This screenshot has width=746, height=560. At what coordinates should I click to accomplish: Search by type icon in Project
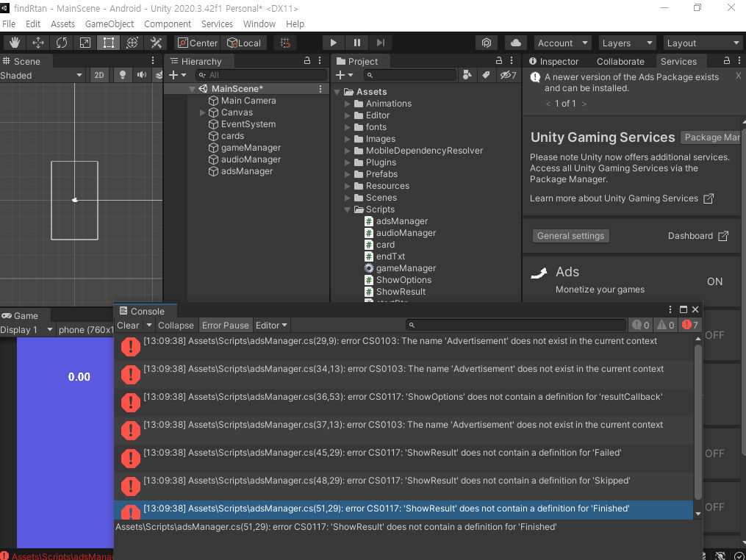point(467,75)
